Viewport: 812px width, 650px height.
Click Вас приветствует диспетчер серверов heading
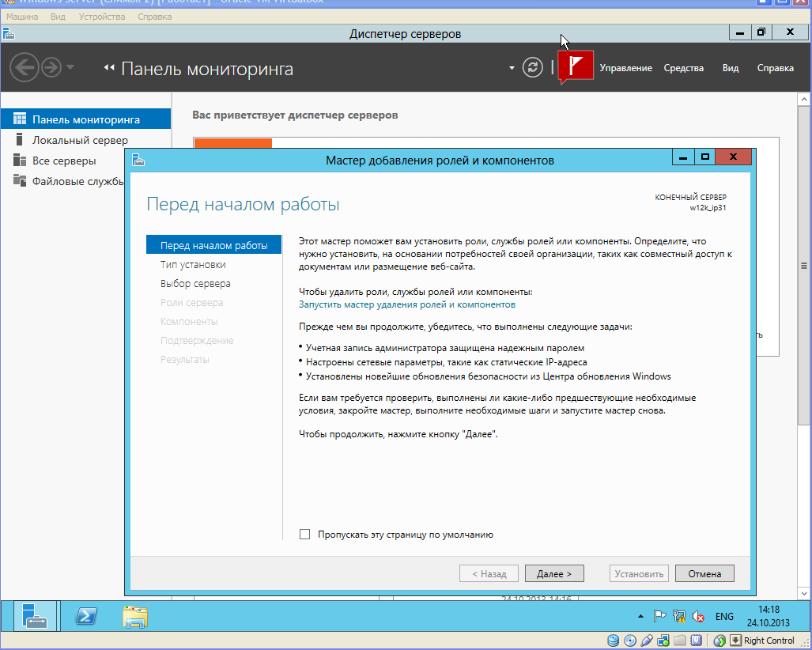(295, 115)
